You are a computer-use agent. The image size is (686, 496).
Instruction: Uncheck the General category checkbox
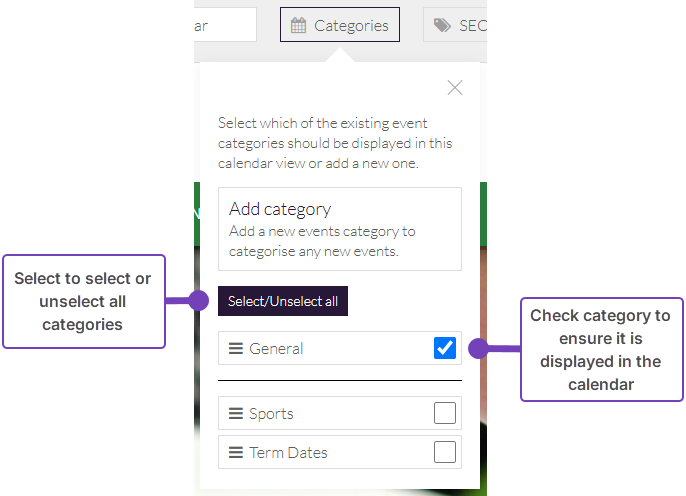[445, 348]
